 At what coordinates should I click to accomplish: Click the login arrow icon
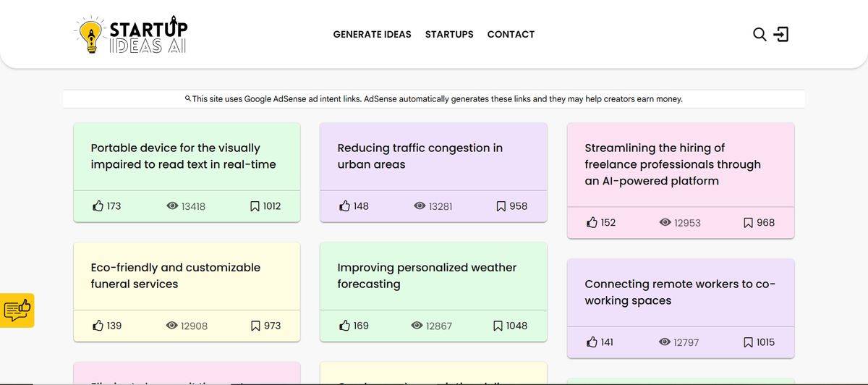(x=781, y=34)
